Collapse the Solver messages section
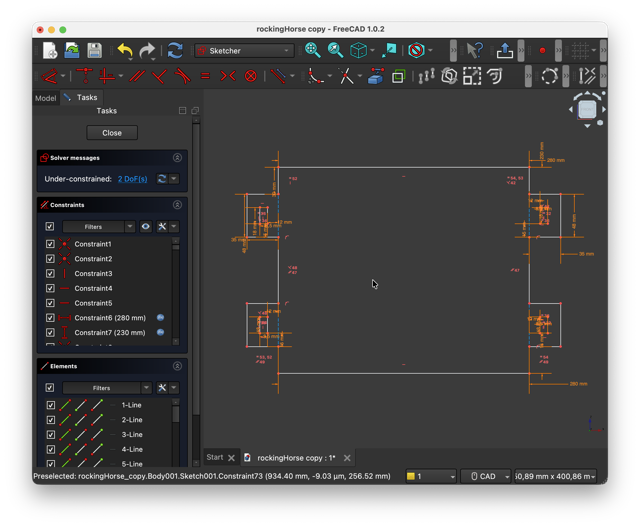The width and height of the screenshot is (640, 527). click(x=177, y=158)
